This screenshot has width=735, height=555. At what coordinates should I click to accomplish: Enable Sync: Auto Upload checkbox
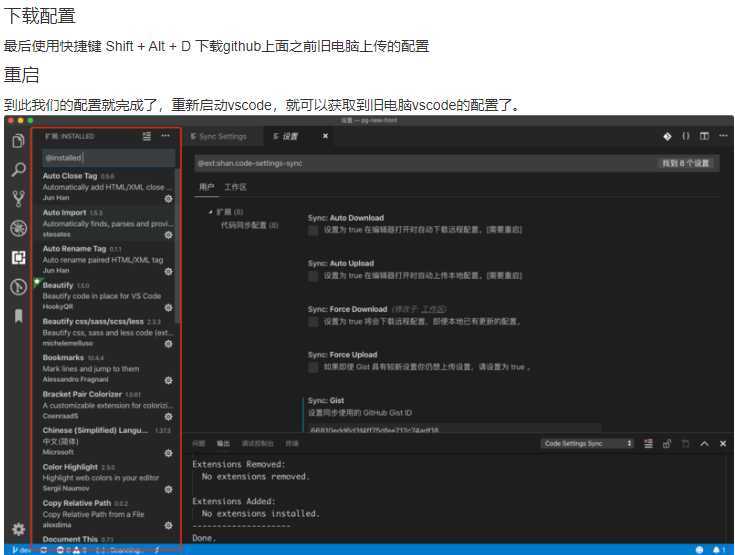[x=313, y=276]
